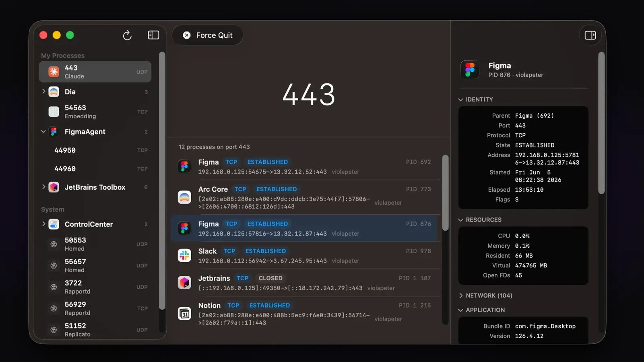The width and height of the screenshot is (644, 362).
Task: Click the FigmaAgent icon in sidebar
Action: (x=54, y=132)
